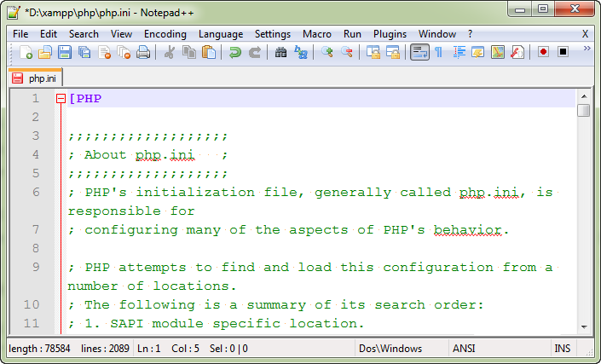Close the current document via toolbar icon
This screenshot has width=601, height=364.
pyautogui.click(x=104, y=52)
